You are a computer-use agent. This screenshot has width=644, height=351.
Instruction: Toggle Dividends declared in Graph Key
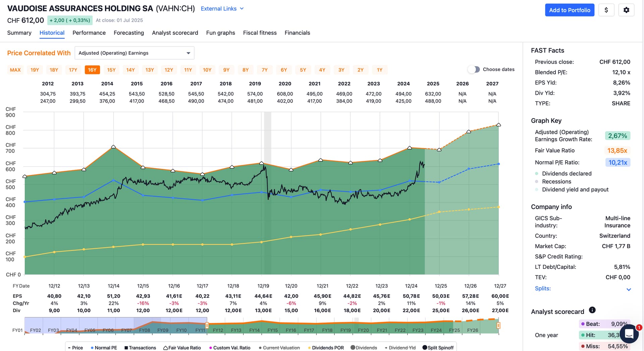563,174
